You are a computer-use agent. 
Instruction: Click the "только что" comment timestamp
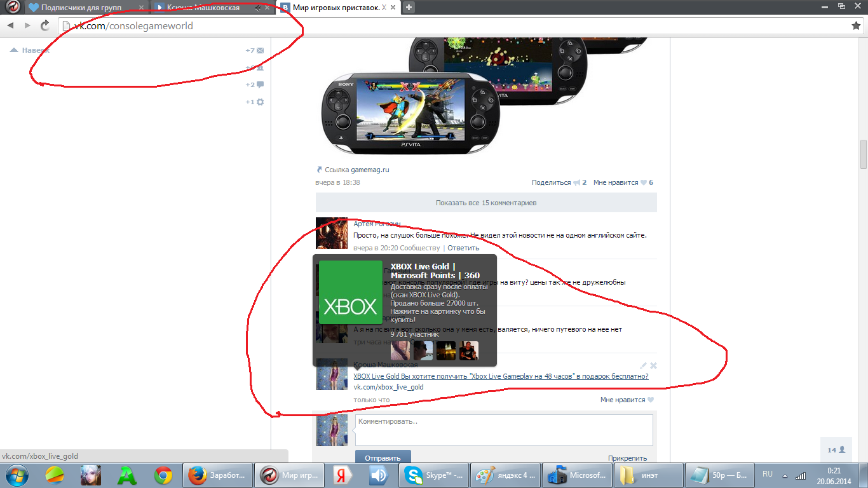(372, 400)
